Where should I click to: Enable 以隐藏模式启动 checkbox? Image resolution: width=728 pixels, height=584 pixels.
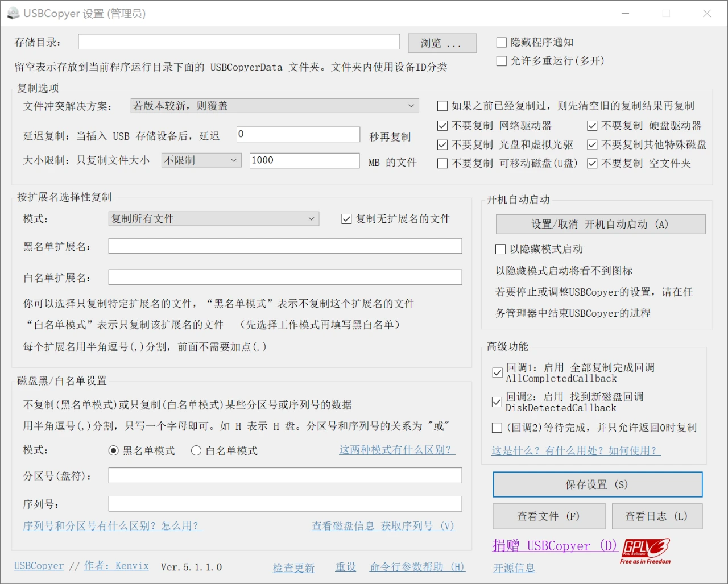(500, 249)
